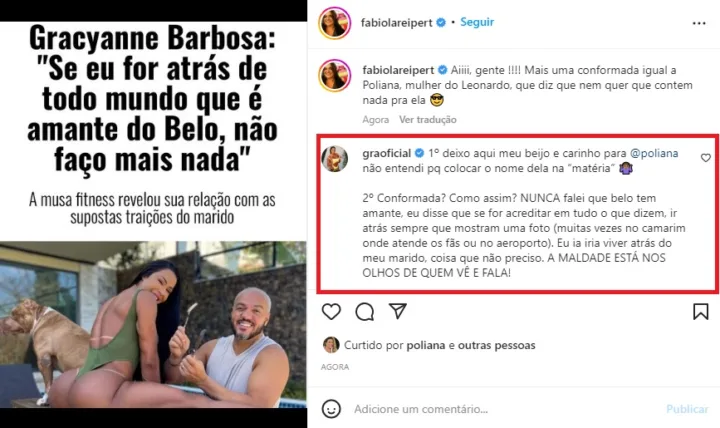The image size is (720, 428).
Task: Open fabiolareipert profile picture in the header
Action: coord(335,23)
